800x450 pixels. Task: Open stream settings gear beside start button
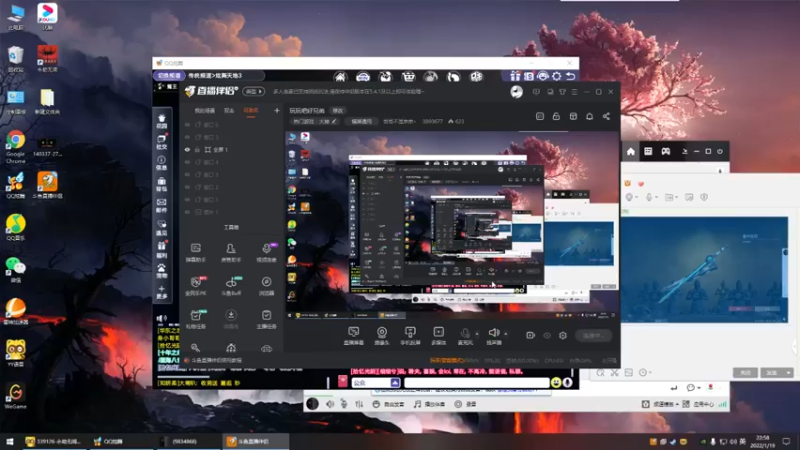pyautogui.click(x=563, y=335)
